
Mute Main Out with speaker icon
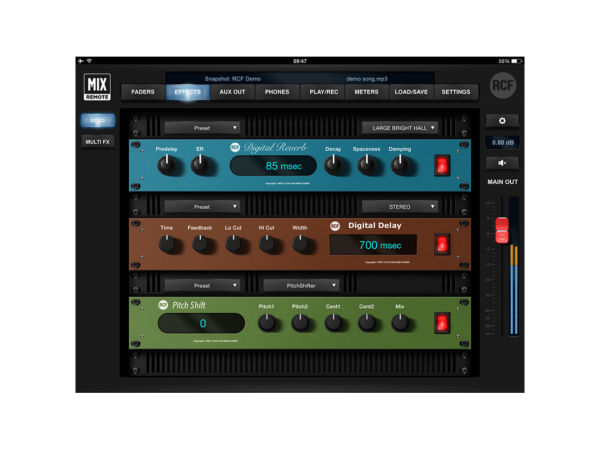tap(502, 163)
